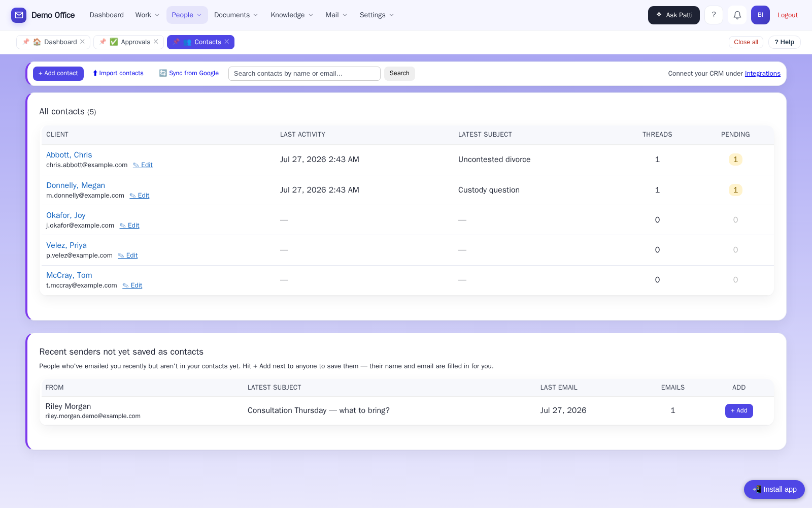This screenshot has width=812, height=508.
Task: Click the Search button
Action: [399, 74]
